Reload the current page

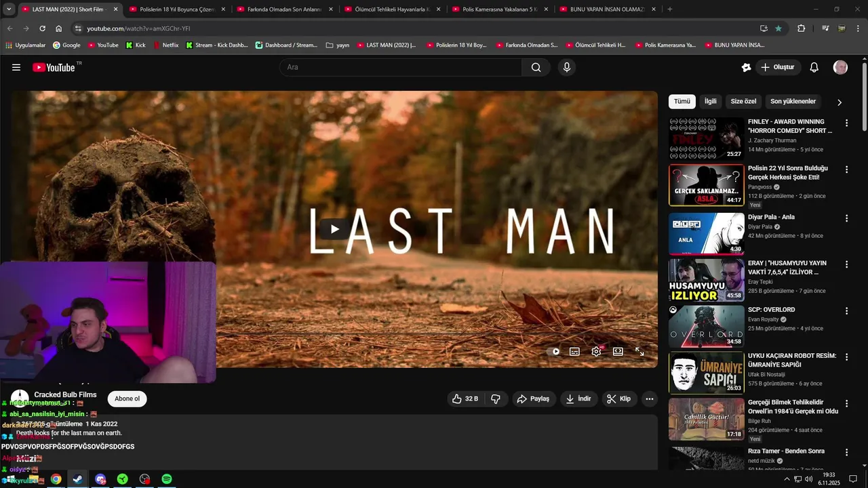[42, 28]
